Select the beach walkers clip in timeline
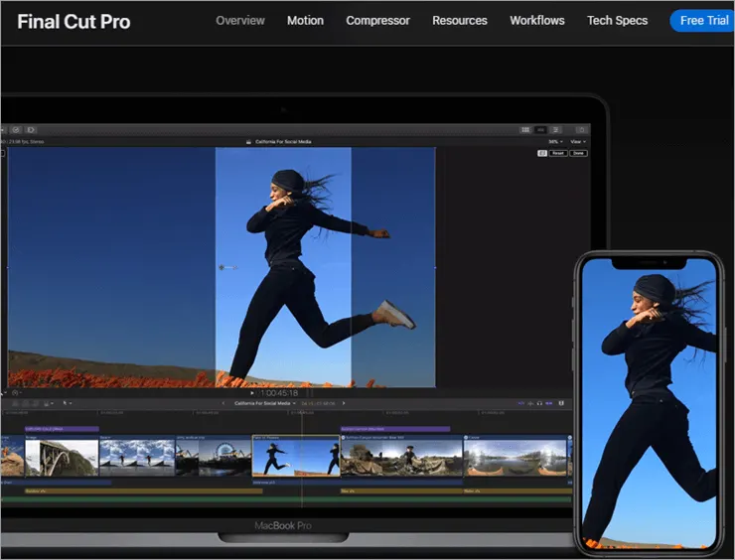The height and width of the screenshot is (560, 735). point(137,456)
